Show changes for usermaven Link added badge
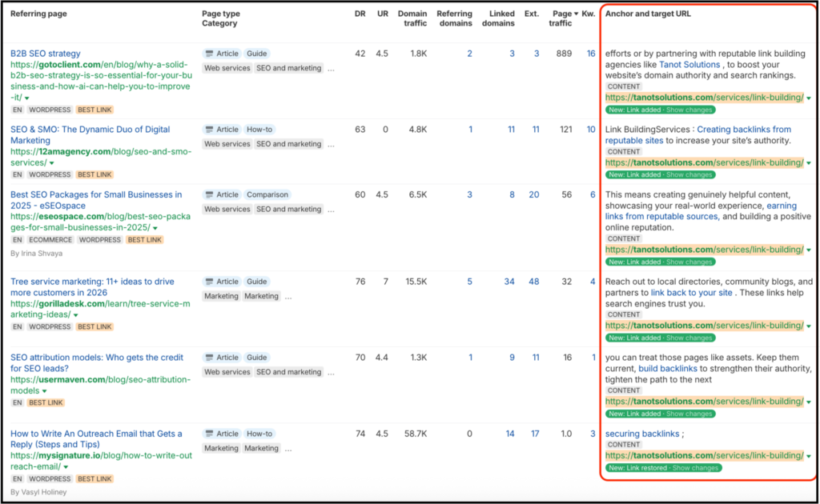 point(689,414)
